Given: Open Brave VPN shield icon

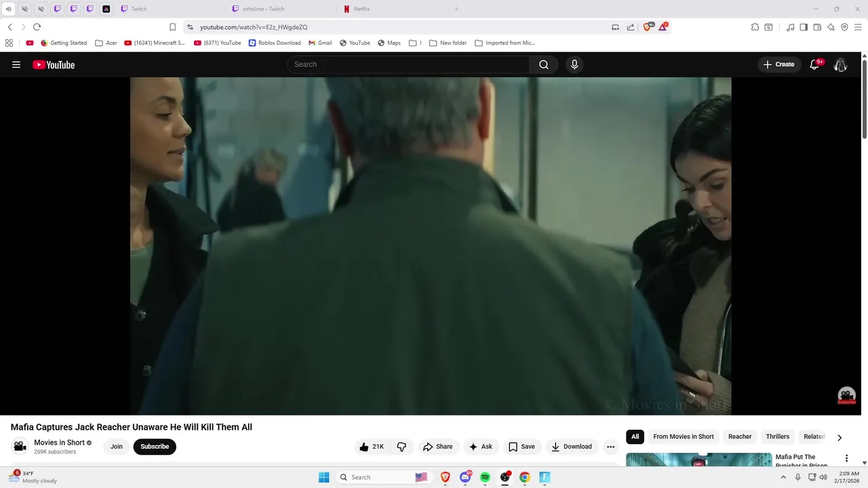Looking at the screenshot, I should [x=844, y=27].
